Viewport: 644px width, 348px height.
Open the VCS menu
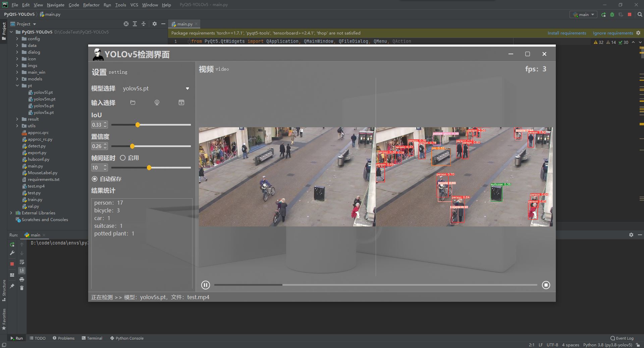tap(134, 5)
